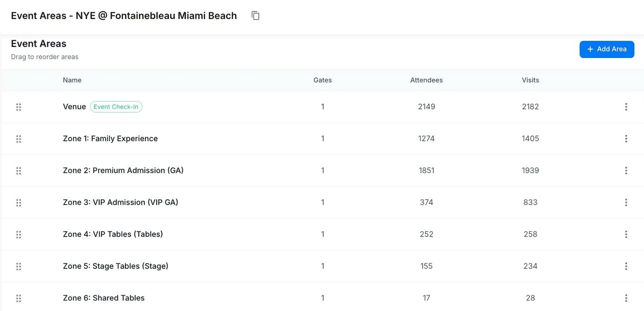Click drag handle beside Zone 2 Premium Admission

pos(18,171)
